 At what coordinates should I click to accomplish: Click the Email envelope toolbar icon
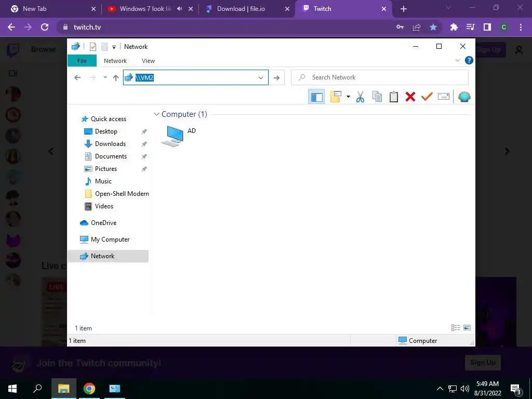click(444, 97)
